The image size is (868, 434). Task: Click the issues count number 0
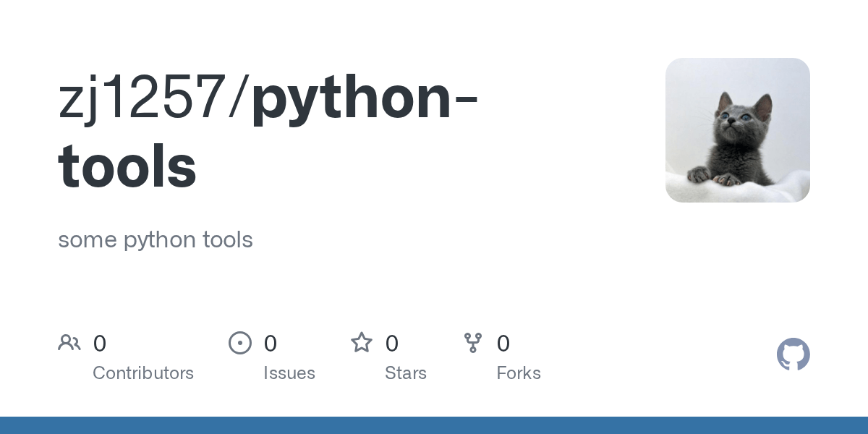271,344
